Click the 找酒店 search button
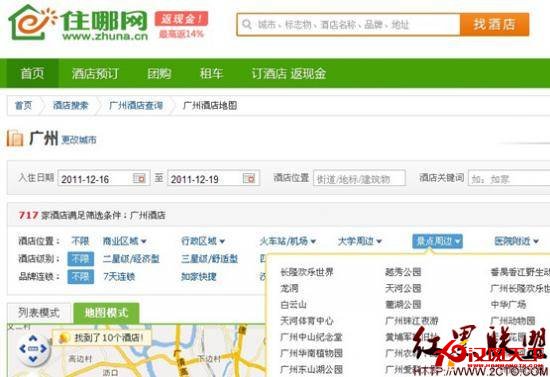550x377 pixels. [495, 25]
